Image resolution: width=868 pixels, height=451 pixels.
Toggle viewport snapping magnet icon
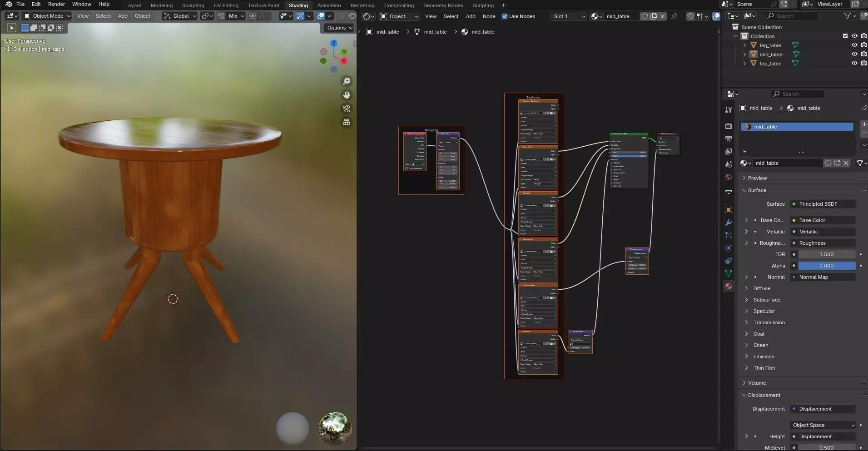pos(221,16)
